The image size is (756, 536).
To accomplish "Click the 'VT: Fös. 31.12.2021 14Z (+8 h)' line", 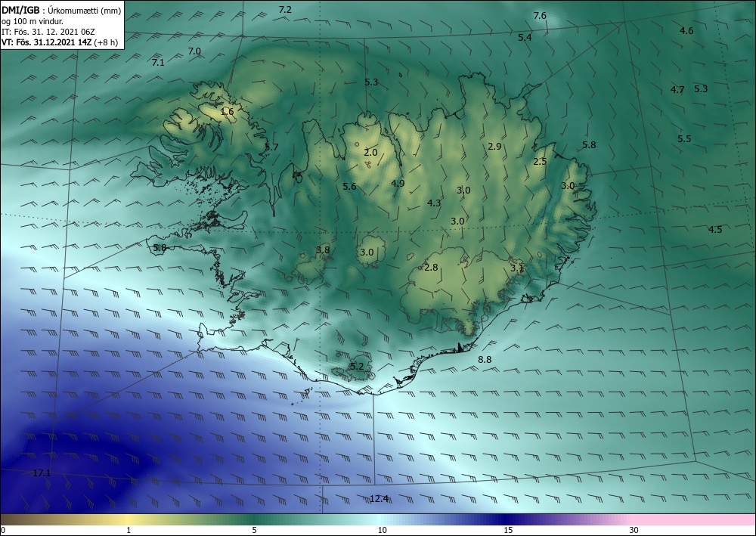I will [59, 42].
